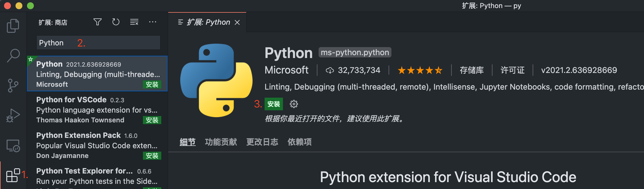The width and height of the screenshot is (644, 189).
Task: Click the recommendation notice 根据你最近打开的文件
Action: click(335, 119)
